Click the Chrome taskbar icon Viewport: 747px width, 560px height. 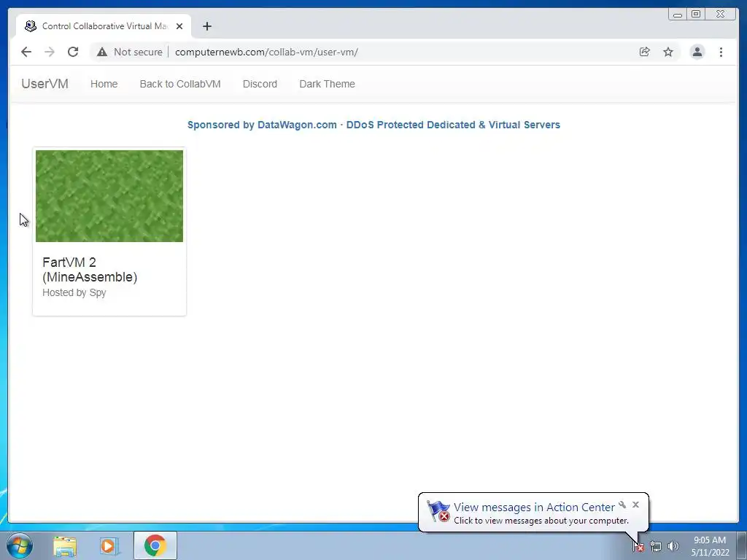pos(155,545)
